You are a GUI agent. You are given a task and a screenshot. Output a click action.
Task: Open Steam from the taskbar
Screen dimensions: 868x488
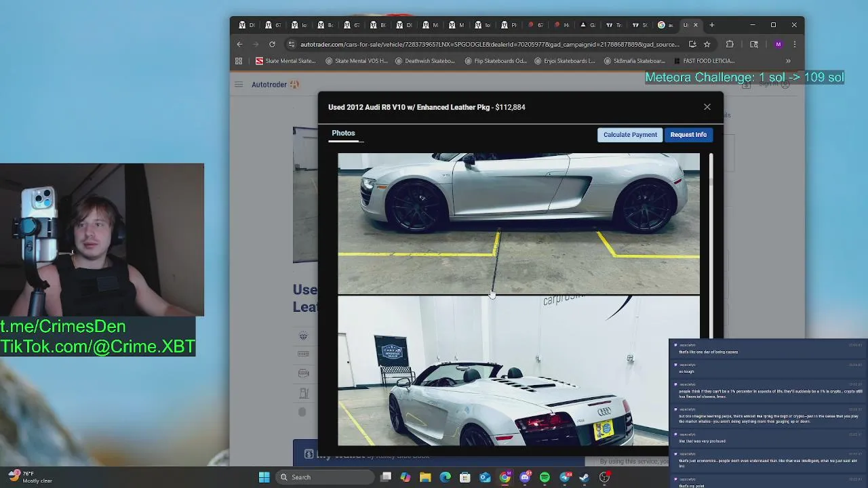[x=585, y=477]
